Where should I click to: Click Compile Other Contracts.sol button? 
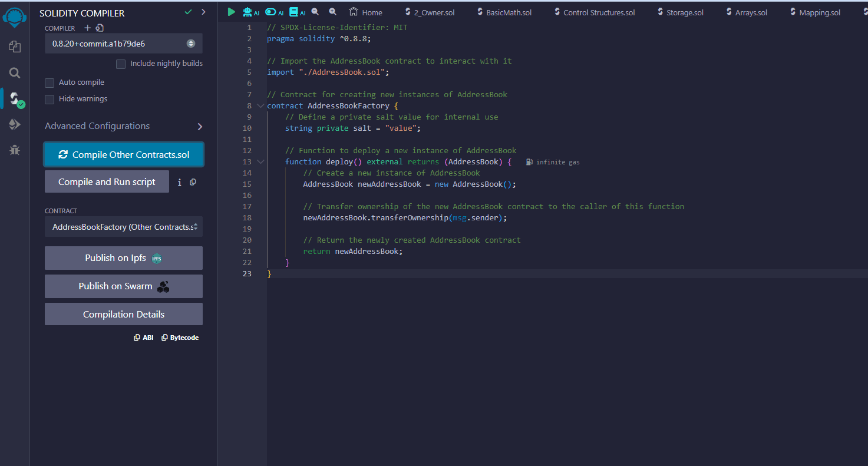click(124, 154)
